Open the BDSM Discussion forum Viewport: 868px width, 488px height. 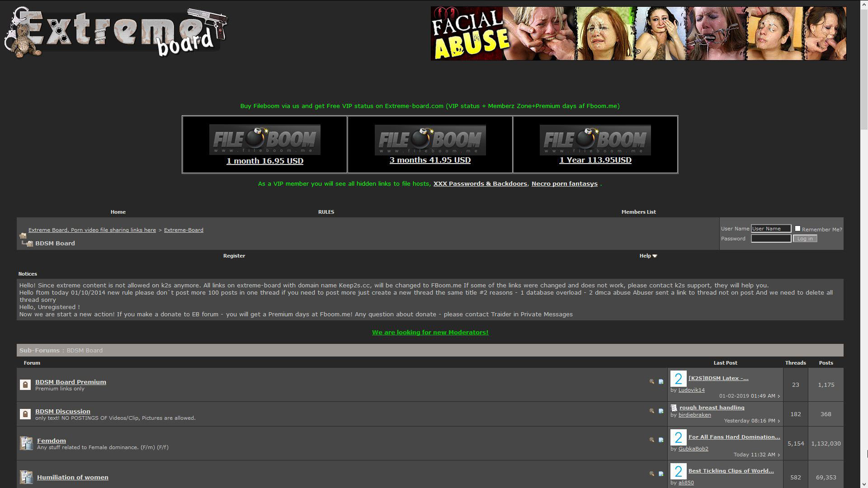(63, 411)
